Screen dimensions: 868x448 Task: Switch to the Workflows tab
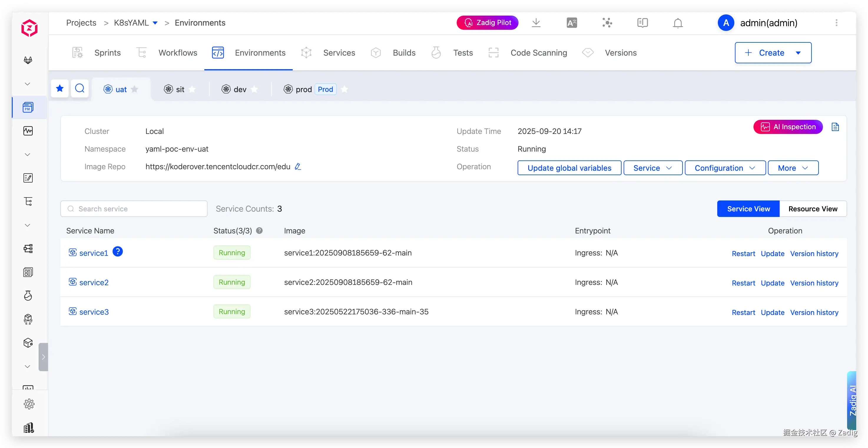[x=178, y=53]
